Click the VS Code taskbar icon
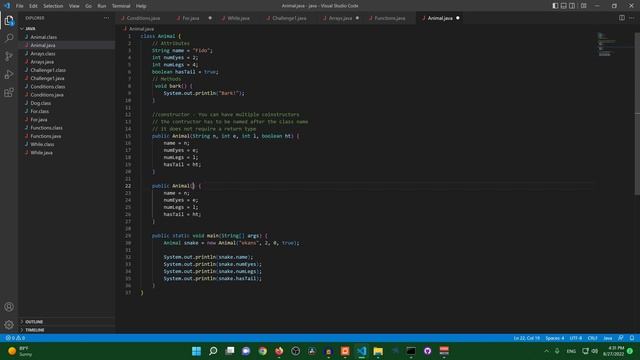 click(362, 351)
